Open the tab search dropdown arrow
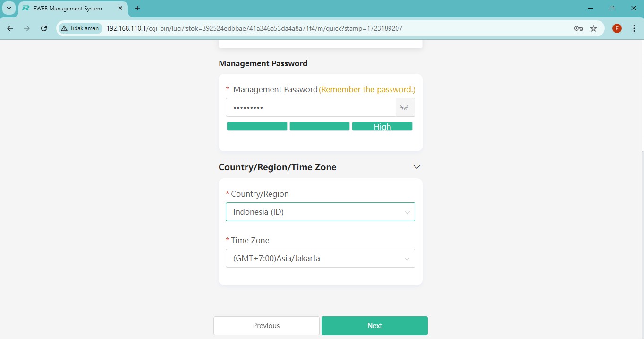The image size is (644, 339). pos(8,9)
